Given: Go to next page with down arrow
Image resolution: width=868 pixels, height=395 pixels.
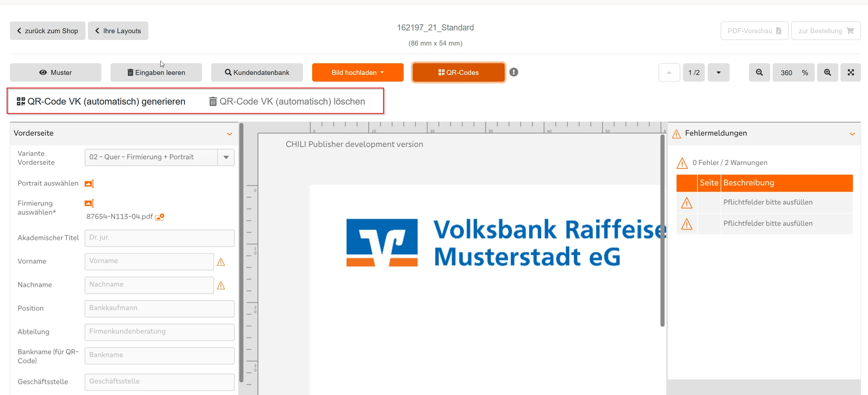Looking at the screenshot, I should coord(718,72).
